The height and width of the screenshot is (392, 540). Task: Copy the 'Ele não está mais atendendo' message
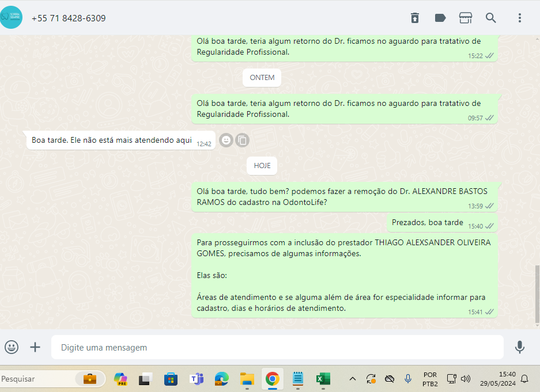pos(243,140)
